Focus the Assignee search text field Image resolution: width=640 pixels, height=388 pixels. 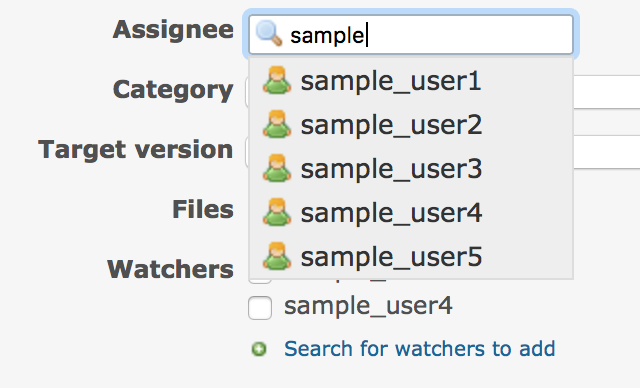(411, 35)
